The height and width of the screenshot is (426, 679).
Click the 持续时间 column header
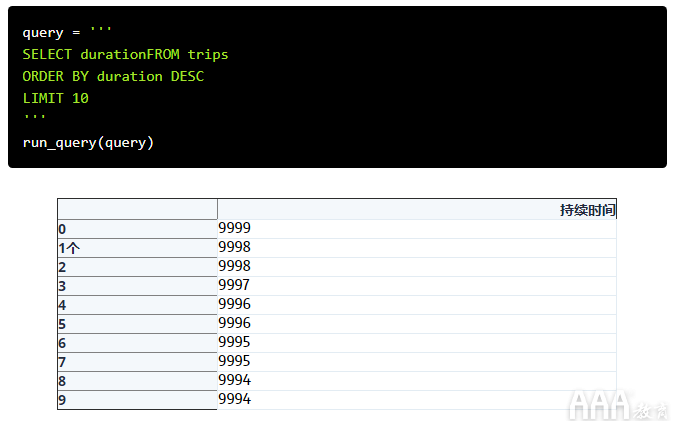(587, 210)
